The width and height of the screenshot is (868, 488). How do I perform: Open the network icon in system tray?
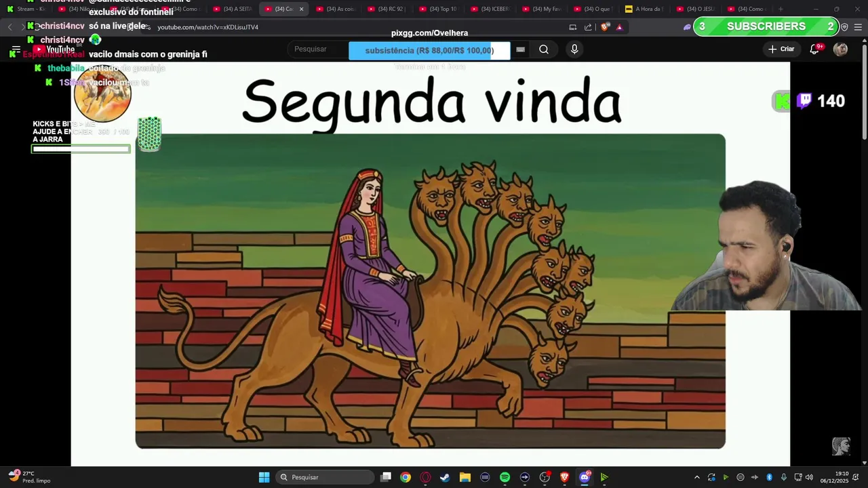pos(798,477)
